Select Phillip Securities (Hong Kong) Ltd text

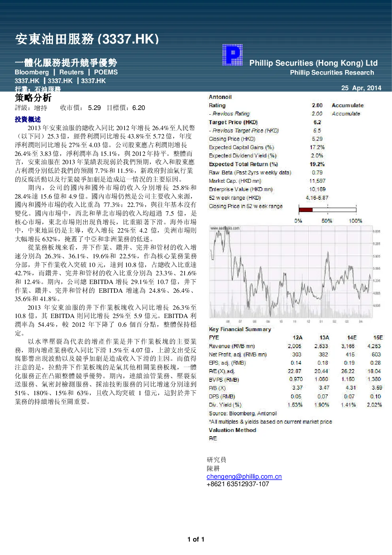313,63
